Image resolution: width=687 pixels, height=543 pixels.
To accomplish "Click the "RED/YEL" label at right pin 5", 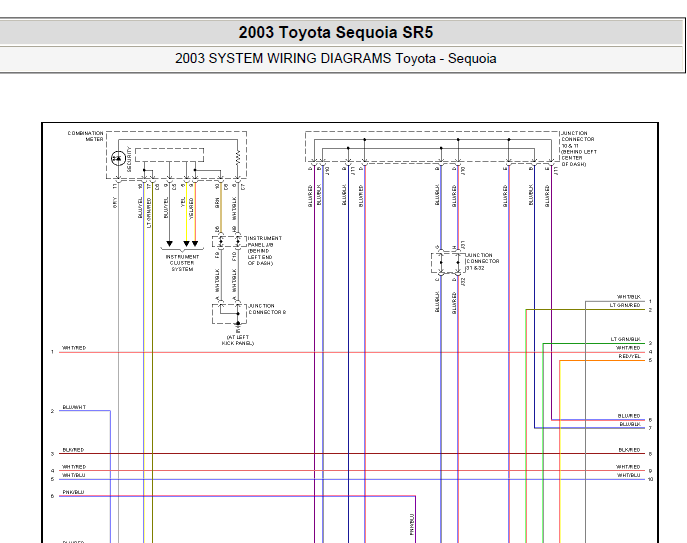I will [630, 356].
